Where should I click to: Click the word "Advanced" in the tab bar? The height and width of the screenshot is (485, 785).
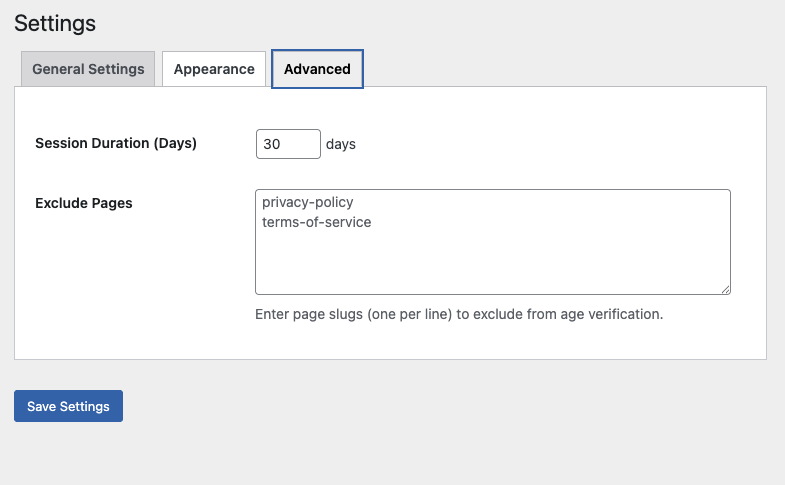(317, 69)
